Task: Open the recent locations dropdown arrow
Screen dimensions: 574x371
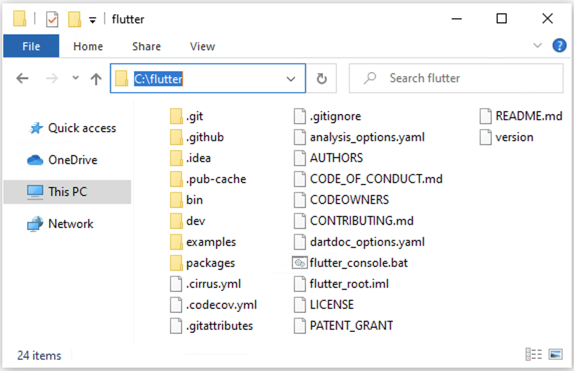Action: 75,78
